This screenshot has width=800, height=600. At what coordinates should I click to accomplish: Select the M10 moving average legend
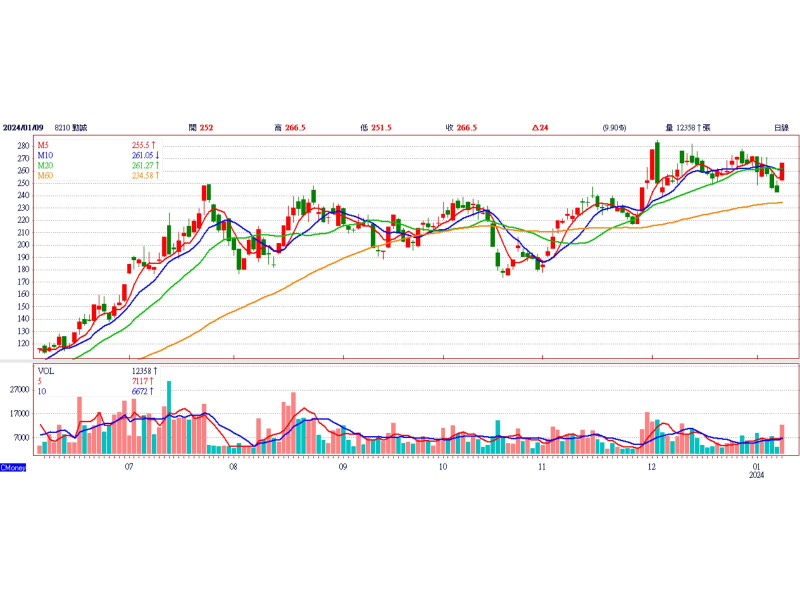click(46, 156)
